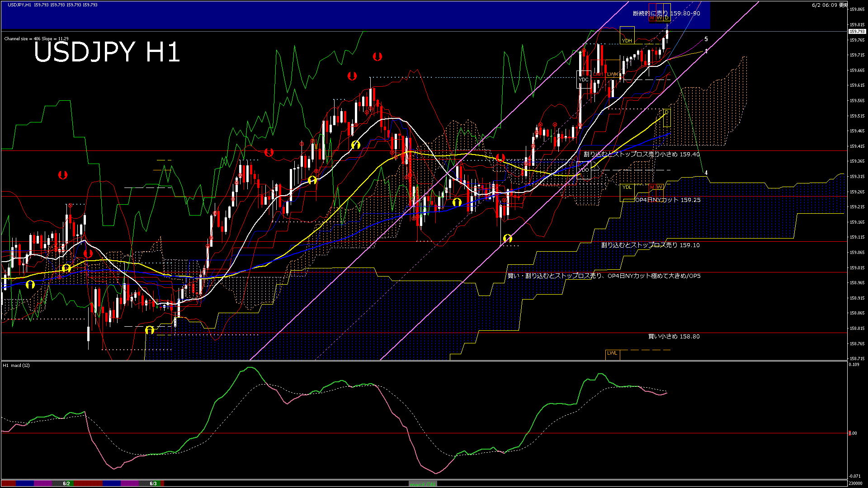Click the 割り込むとストップロス売り 159.10 note

pos(650,245)
